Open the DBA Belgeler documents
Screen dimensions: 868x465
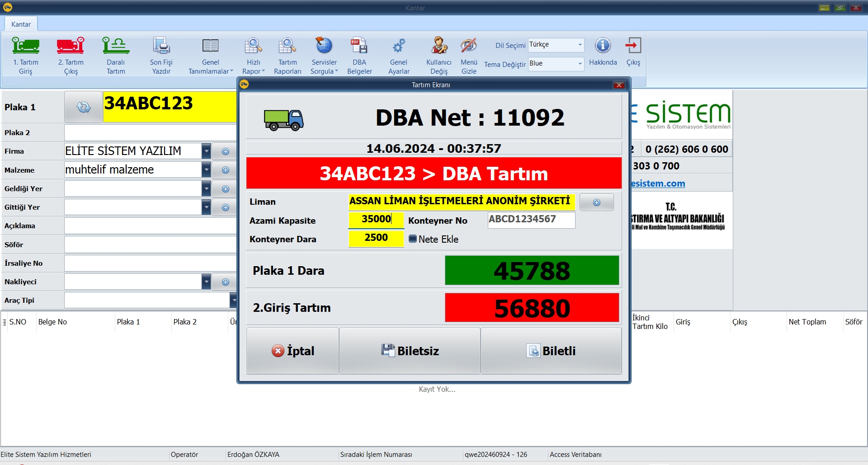coord(359,54)
